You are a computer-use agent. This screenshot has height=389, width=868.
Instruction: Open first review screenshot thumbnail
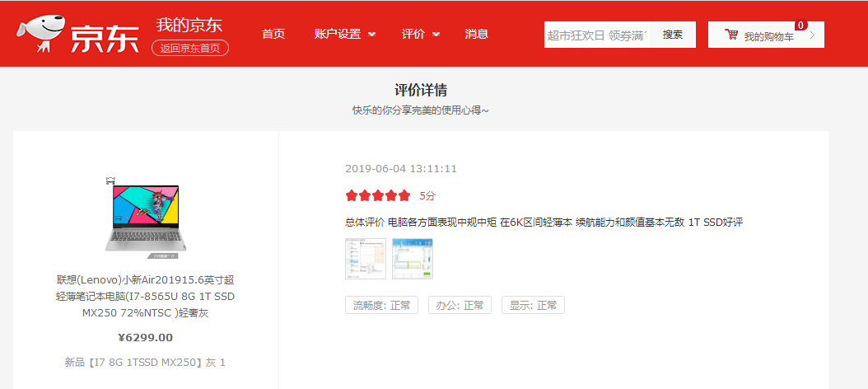(x=366, y=259)
